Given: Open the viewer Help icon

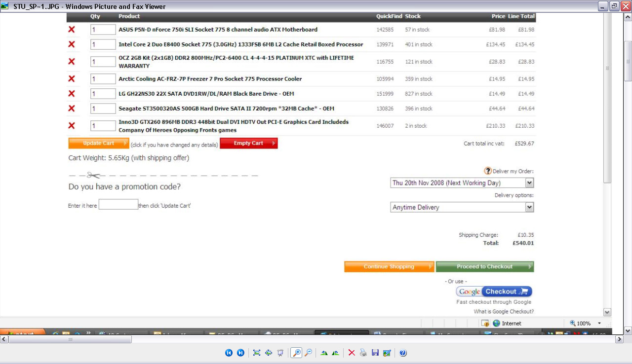Looking at the screenshot, I should click(x=403, y=353).
